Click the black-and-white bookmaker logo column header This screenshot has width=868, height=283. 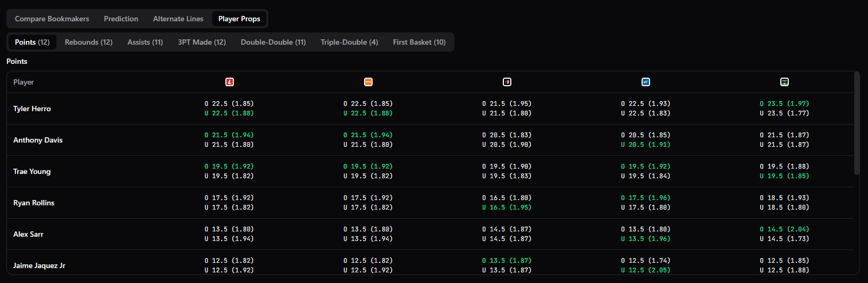(x=507, y=82)
